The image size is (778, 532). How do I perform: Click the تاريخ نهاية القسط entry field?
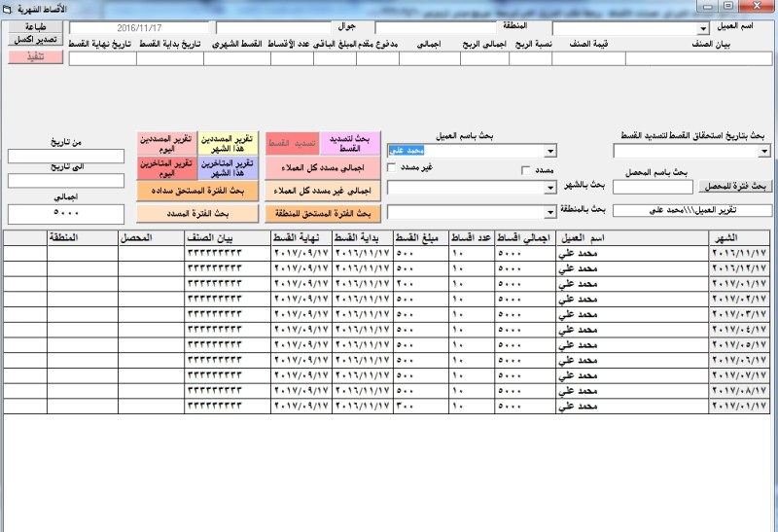[103, 58]
